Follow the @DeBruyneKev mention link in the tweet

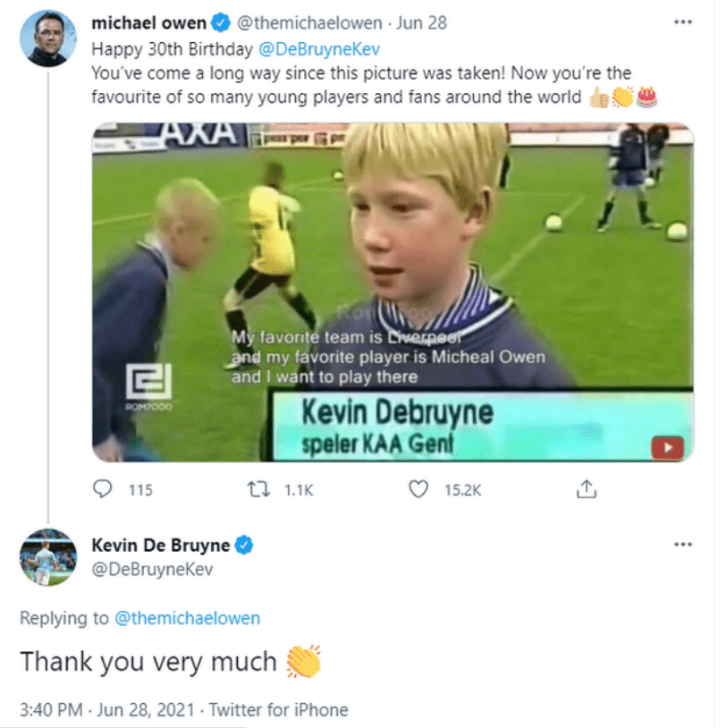click(319, 49)
